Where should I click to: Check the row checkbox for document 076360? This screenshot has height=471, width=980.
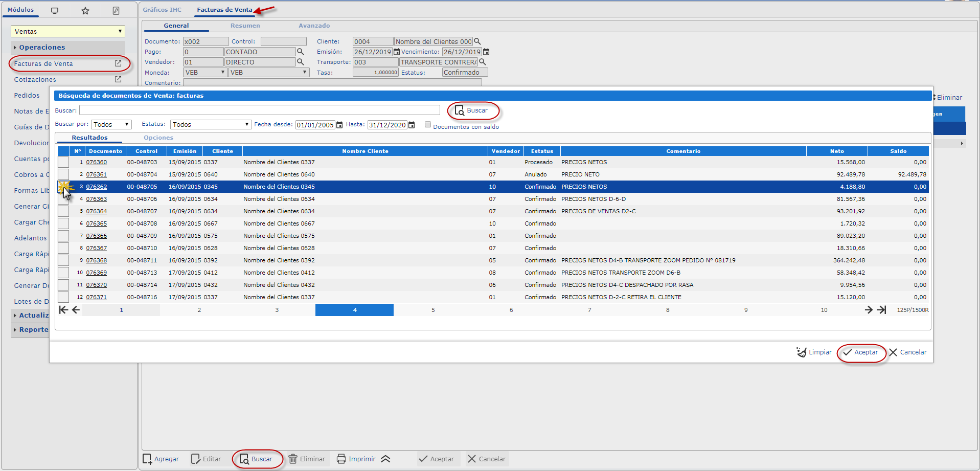pyautogui.click(x=63, y=162)
